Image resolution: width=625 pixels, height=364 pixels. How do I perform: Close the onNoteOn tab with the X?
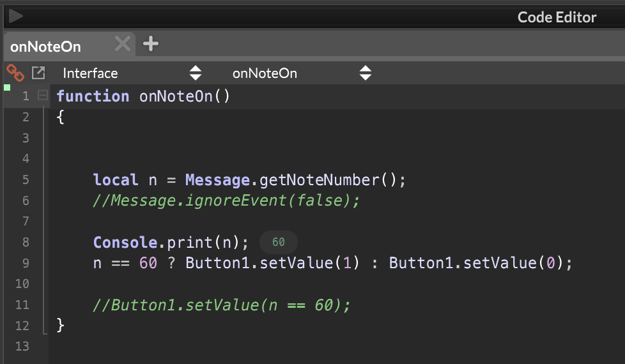tap(122, 44)
